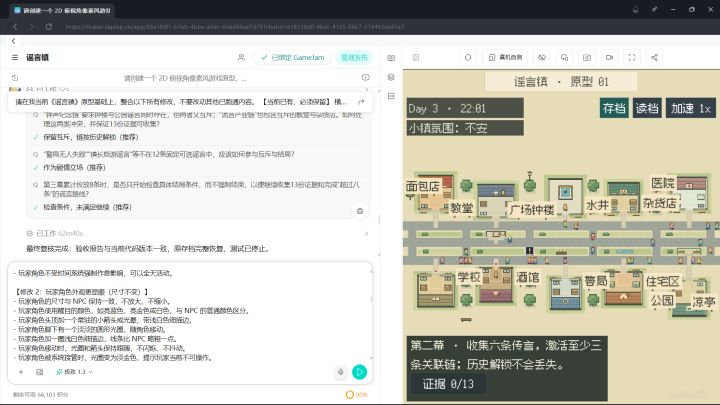This screenshot has width=720, height=405.
Task: Click the Day 3 · 22:01 time display
Action: tap(465, 108)
